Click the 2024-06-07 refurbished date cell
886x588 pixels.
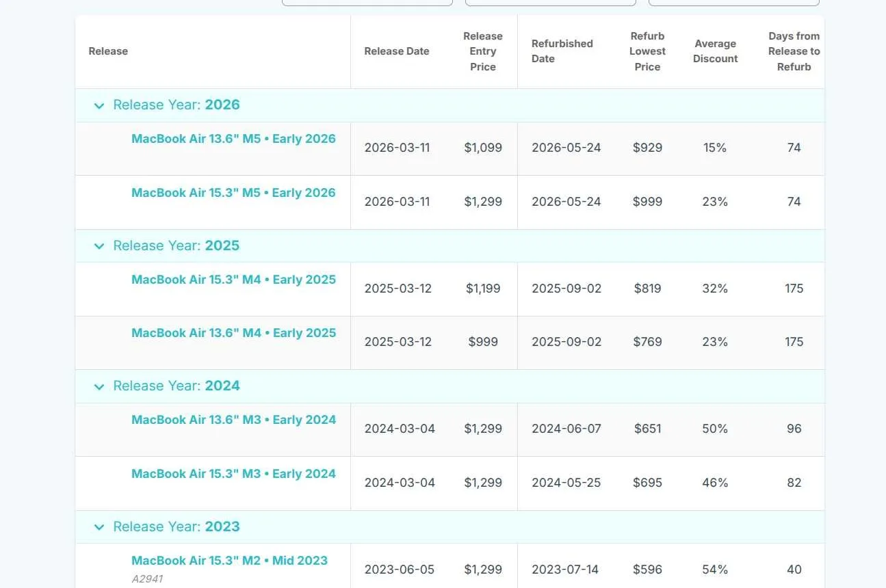(x=566, y=429)
